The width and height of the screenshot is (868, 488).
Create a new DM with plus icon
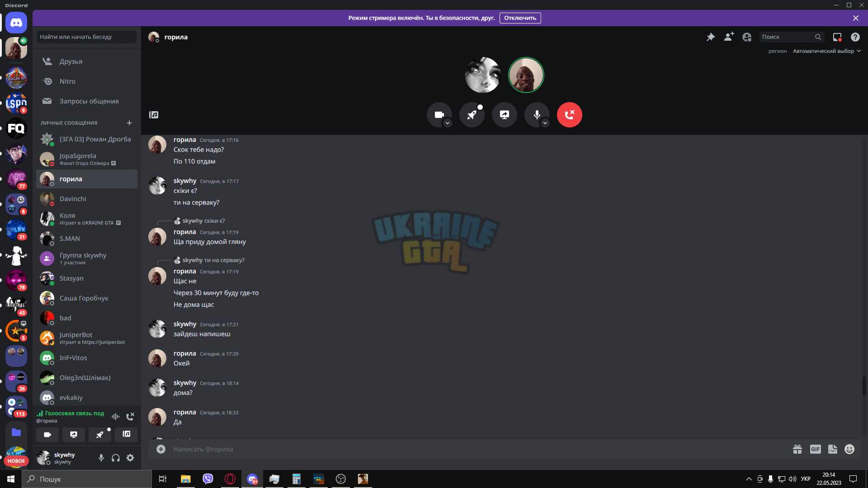pyautogui.click(x=129, y=123)
